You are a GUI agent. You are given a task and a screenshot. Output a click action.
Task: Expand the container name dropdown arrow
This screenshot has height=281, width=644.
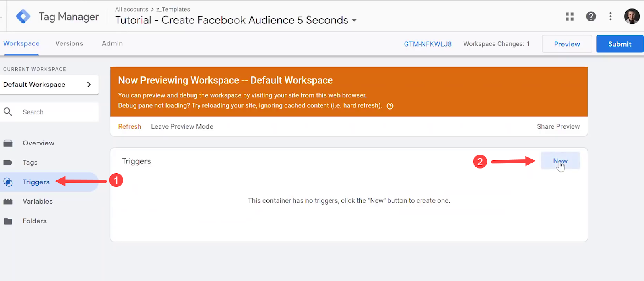point(354,21)
